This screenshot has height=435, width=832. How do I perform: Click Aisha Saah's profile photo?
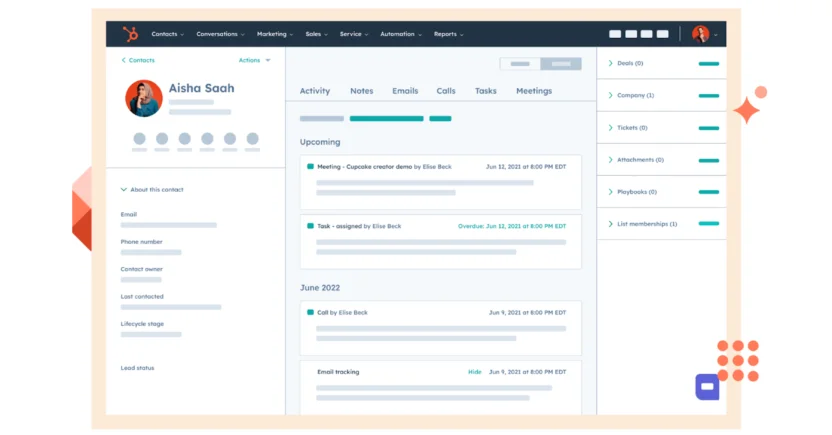[144, 99]
